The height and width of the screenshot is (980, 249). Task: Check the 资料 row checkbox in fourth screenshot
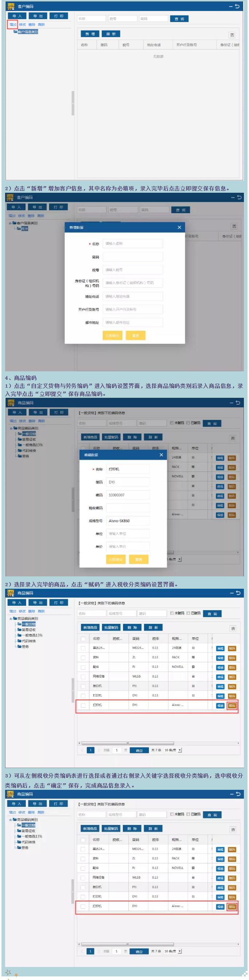[x=83, y=657]
